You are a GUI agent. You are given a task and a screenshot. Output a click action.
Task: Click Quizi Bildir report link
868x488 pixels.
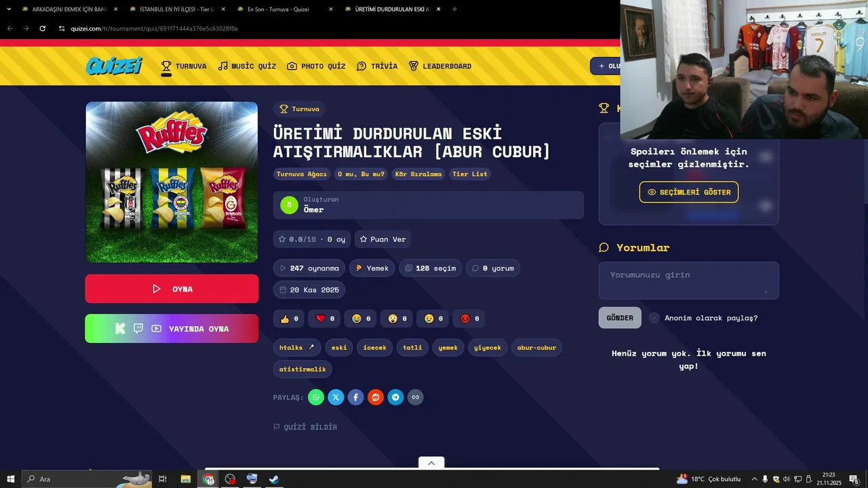305,427
